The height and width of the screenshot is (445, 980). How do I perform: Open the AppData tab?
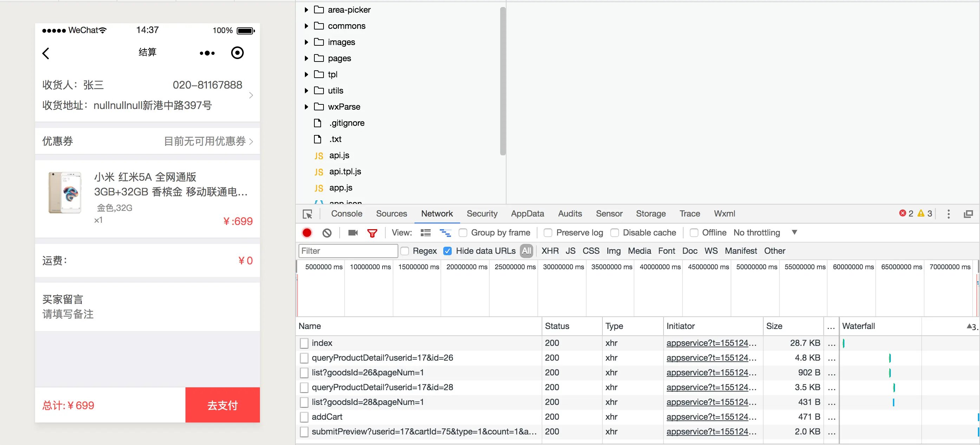[527, 214]
